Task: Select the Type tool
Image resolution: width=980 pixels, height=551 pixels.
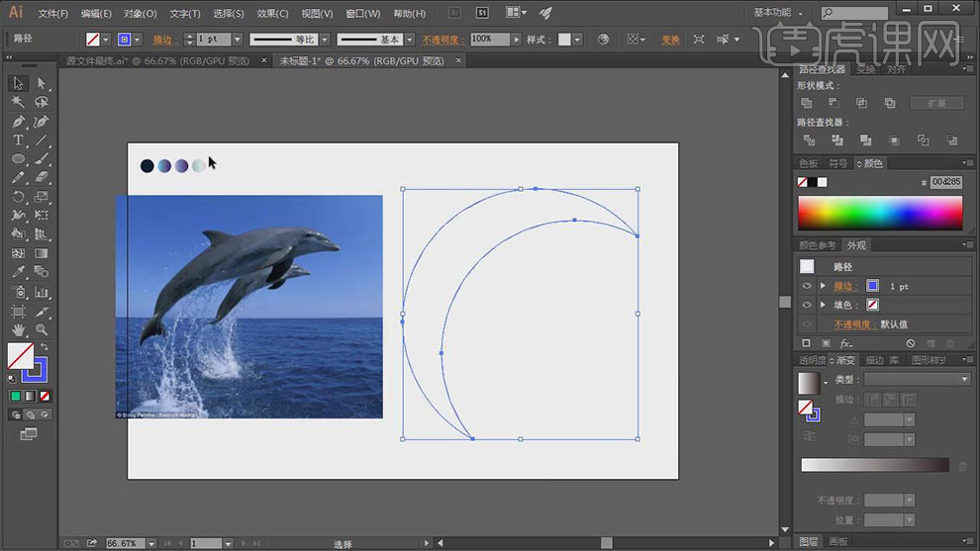Action: click(x=18, y=140)
